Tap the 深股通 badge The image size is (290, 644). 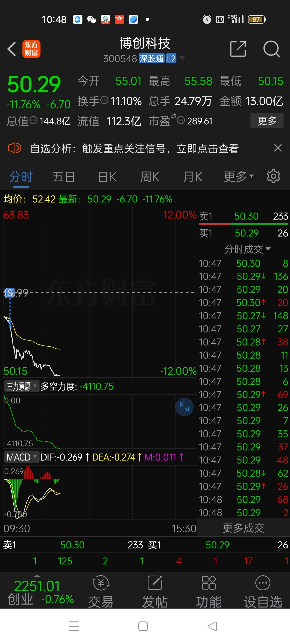[151, 58]
